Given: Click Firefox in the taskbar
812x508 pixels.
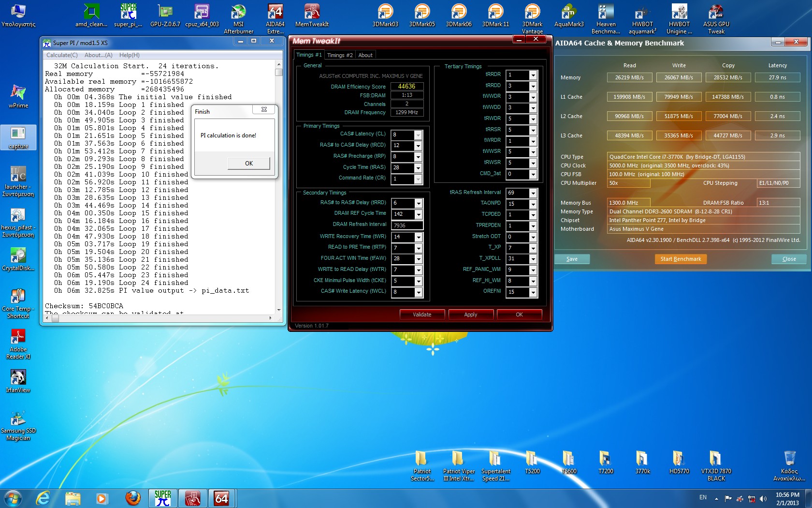Looking at the screenshot, I should pyautogui.click(x=132, y=498).
